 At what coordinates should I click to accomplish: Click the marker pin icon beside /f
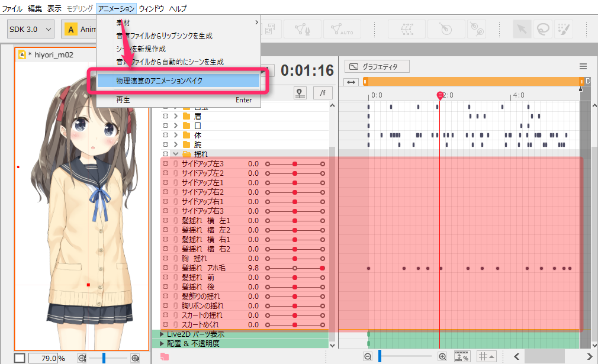pos(300,93)
